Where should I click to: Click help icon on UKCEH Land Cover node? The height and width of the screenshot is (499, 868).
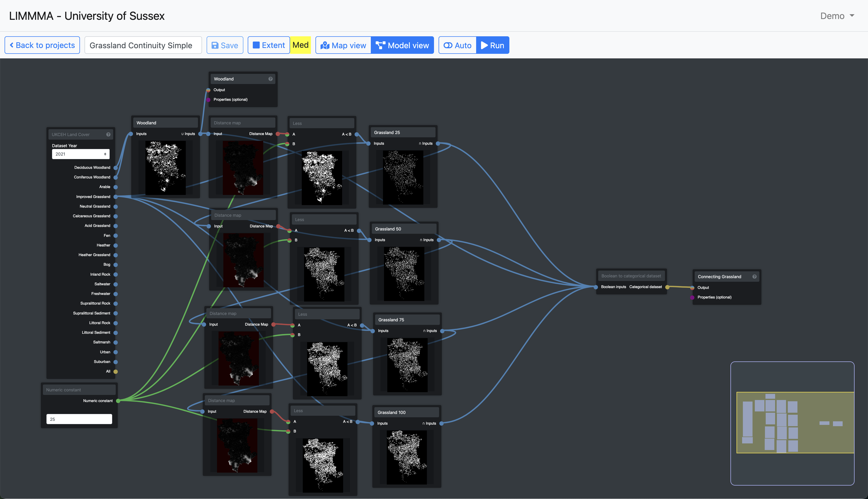[x=108, y=134]
